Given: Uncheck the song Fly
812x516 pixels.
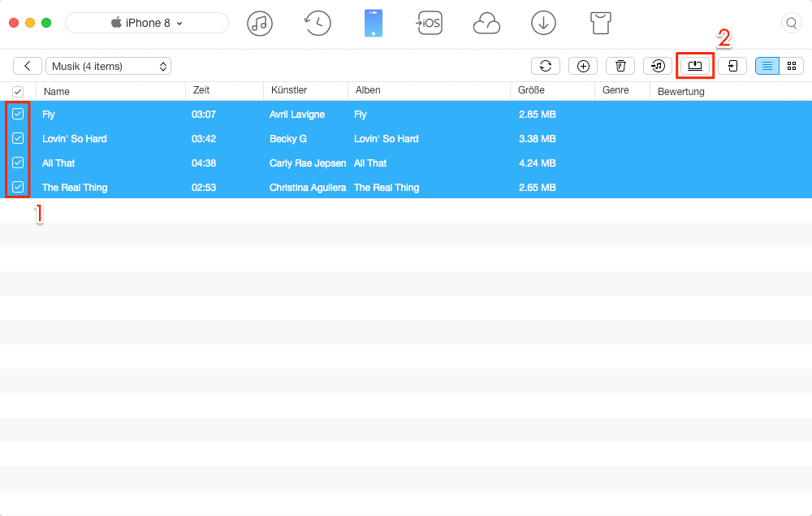Looking at the screenshot, I should point(18,114).
